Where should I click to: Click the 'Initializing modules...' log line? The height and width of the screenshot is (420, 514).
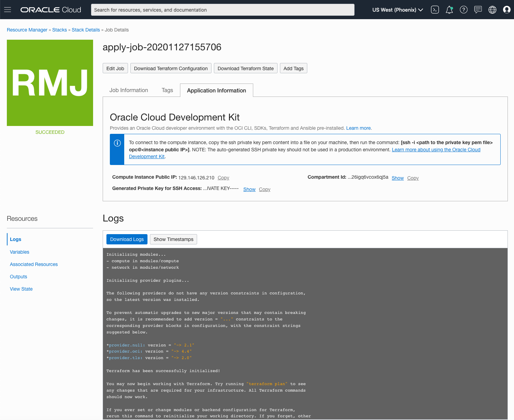136,254
